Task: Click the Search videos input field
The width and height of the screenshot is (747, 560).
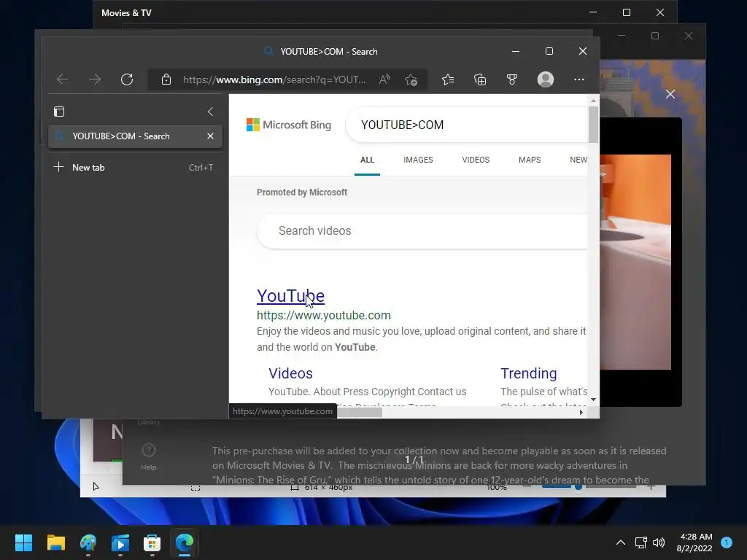Action: (422, 231)
